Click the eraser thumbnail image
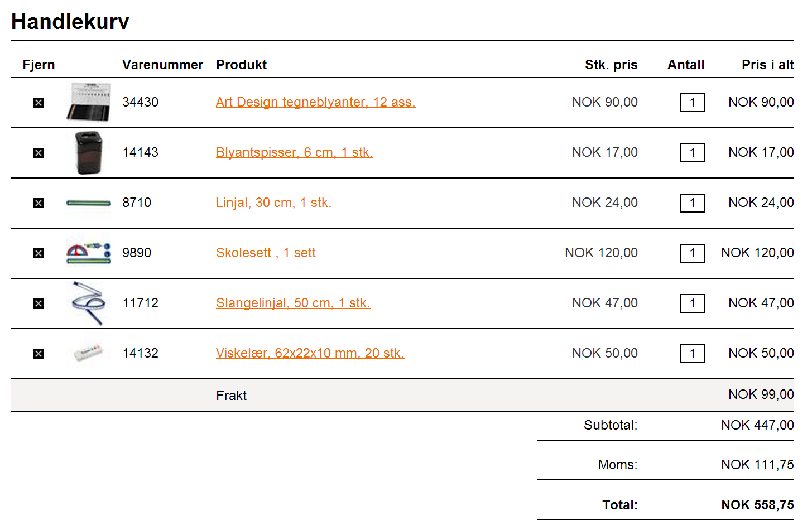Image resolution: width=812 pixels, height=530 pixels. [x=89, y=353]
